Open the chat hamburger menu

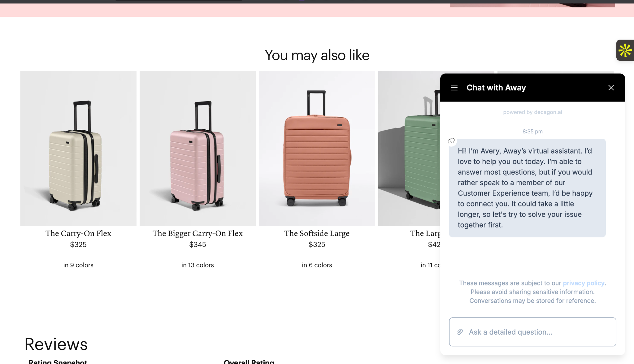(454, 88)
